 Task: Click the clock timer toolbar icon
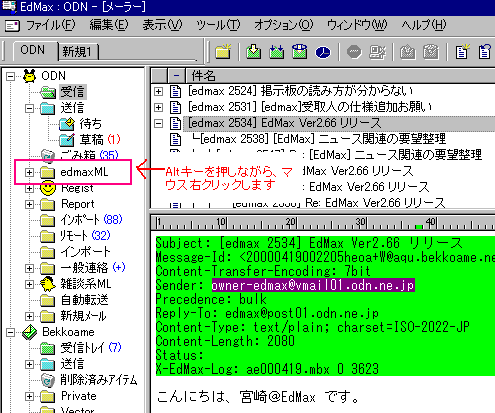coord(323,52)
